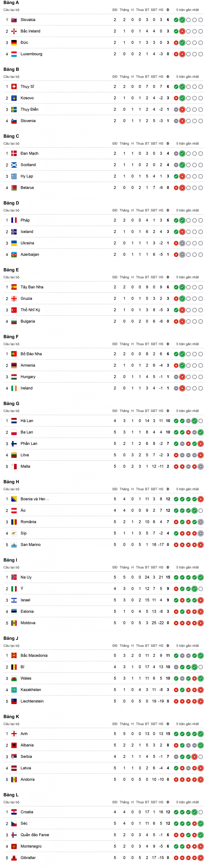
Task: Click the Bảng L group heading
Action: click(x=11, y=795)
